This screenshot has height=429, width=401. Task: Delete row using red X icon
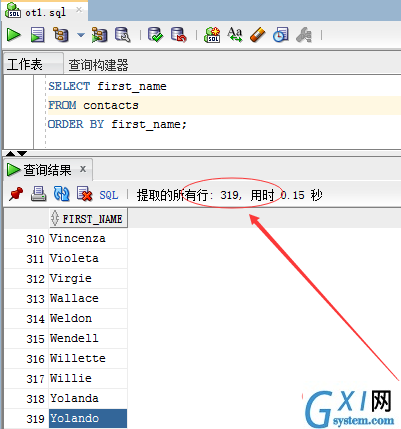(x=84, y=194)
